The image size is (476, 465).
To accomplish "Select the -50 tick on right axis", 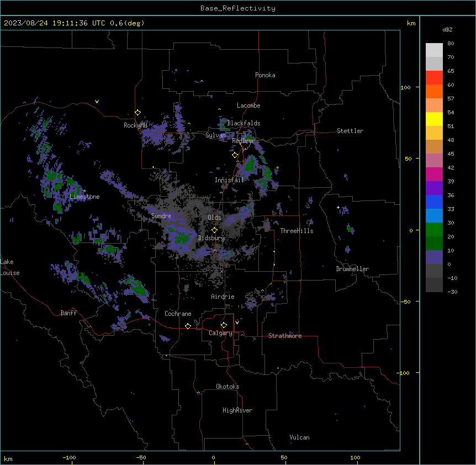I will coord(405,302).
